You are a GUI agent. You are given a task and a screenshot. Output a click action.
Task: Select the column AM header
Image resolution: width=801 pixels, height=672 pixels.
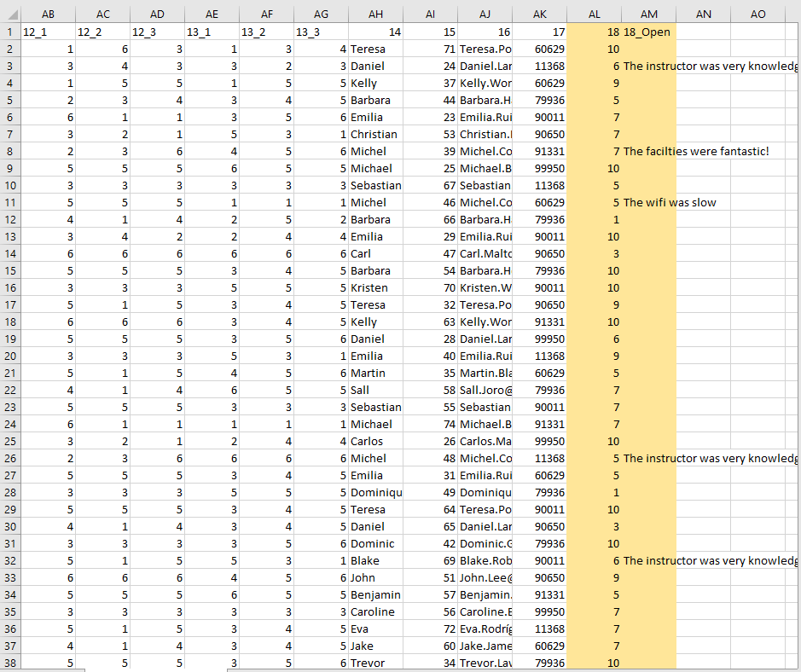tap(648, 14)
